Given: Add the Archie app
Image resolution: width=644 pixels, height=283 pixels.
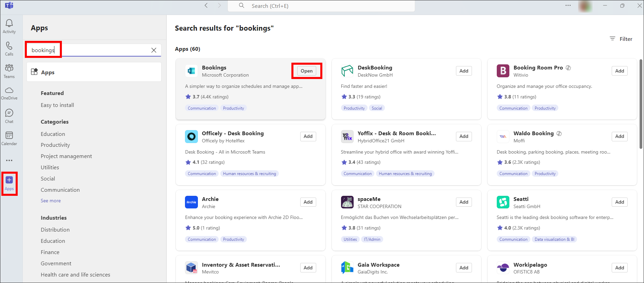Looking at the screenshot, I should (308, 202).
